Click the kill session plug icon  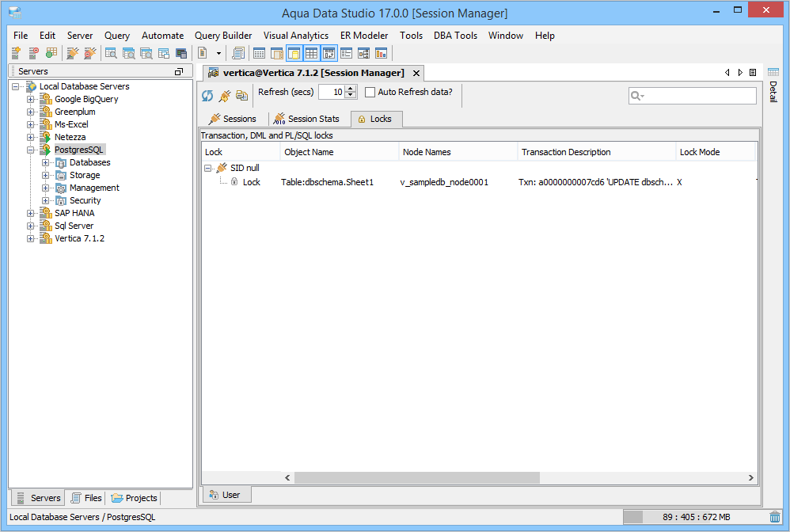coord(225,95)
